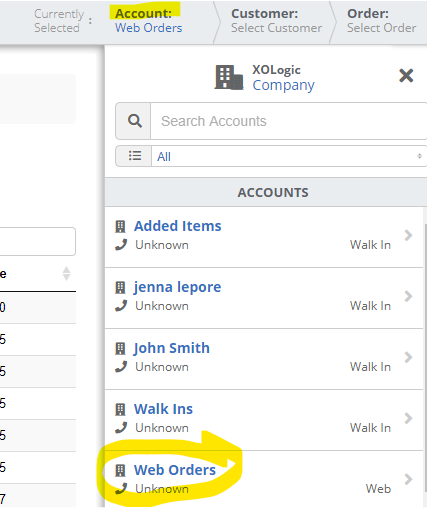The image size is (427, 508).
Task: Click the column sort arrows in table header
Action: (66, 274)
